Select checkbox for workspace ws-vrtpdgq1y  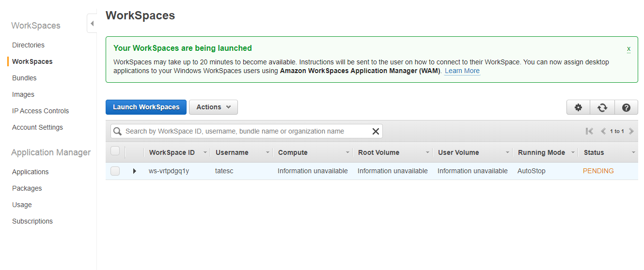[115, 171]
